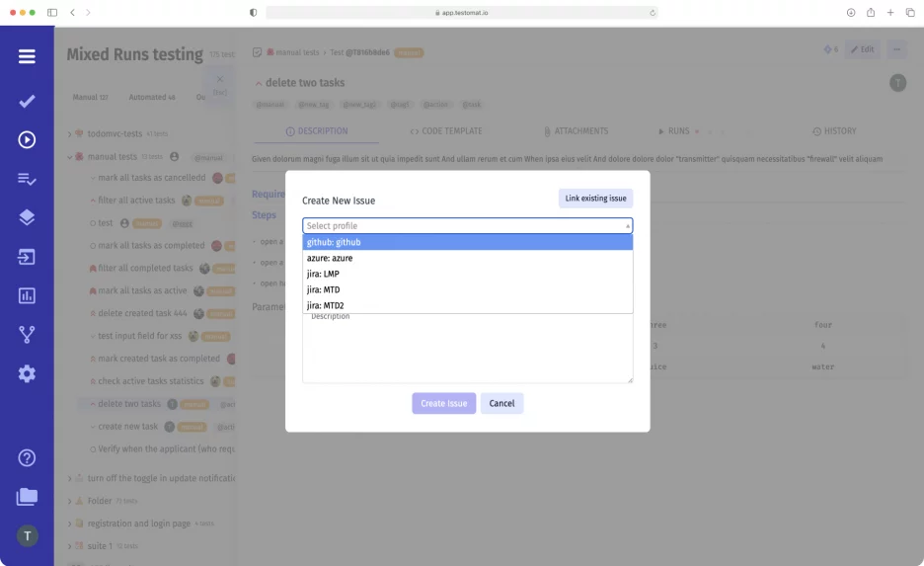
Task: Click the Select profile combo box
Action: (x=467, y=226)
